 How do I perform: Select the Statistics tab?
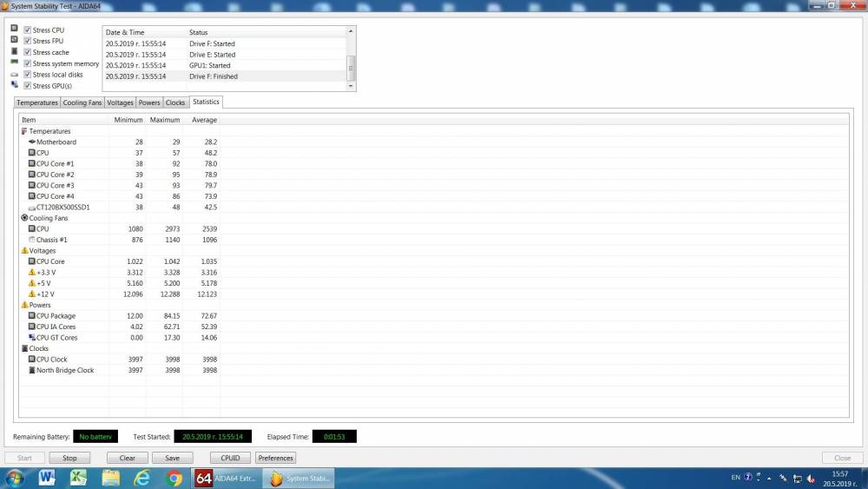[x=206, y=102]
